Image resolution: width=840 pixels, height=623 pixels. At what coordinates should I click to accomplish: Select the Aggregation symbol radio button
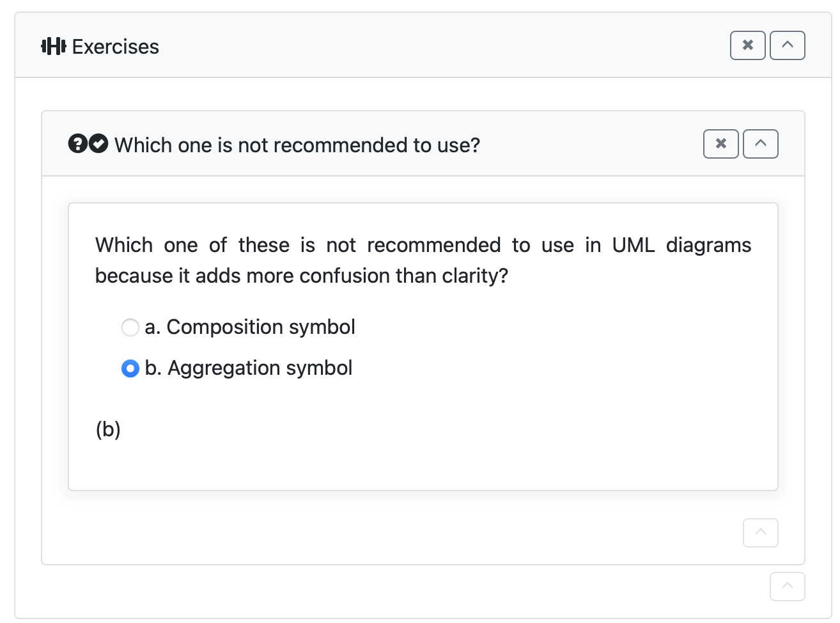(x=130, y=369)
